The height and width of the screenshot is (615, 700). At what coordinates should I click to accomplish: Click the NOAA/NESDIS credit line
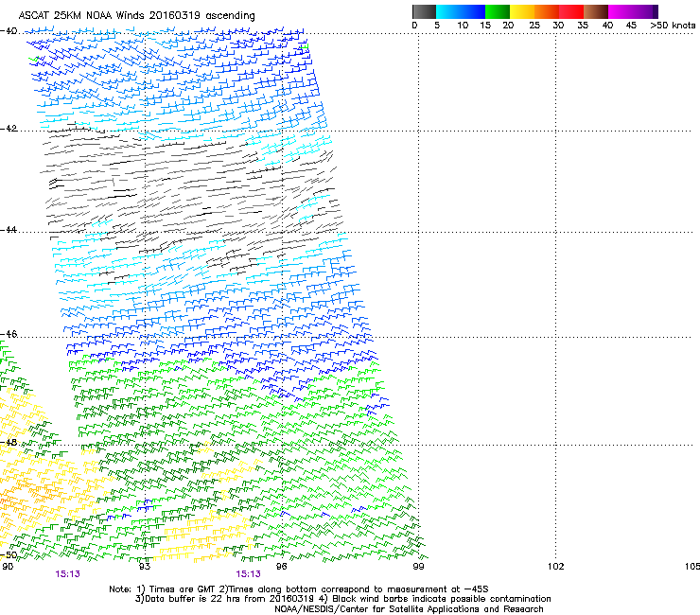coord(409,609)
